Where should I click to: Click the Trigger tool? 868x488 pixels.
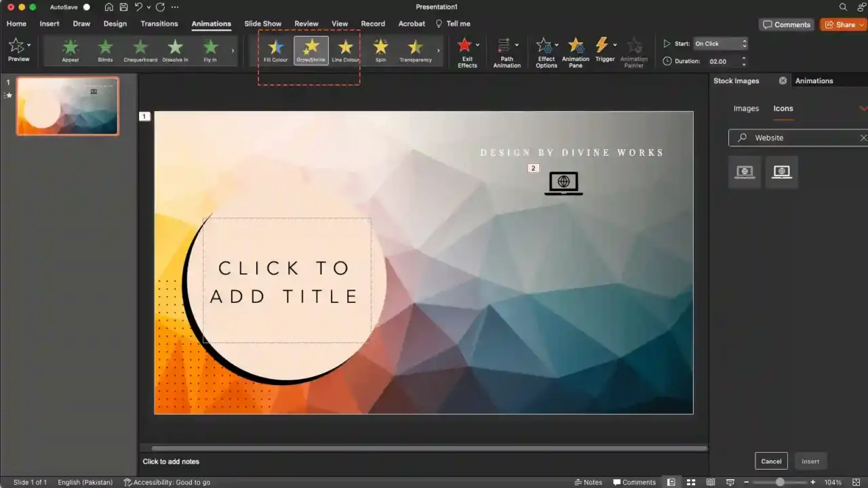(604, 51)
